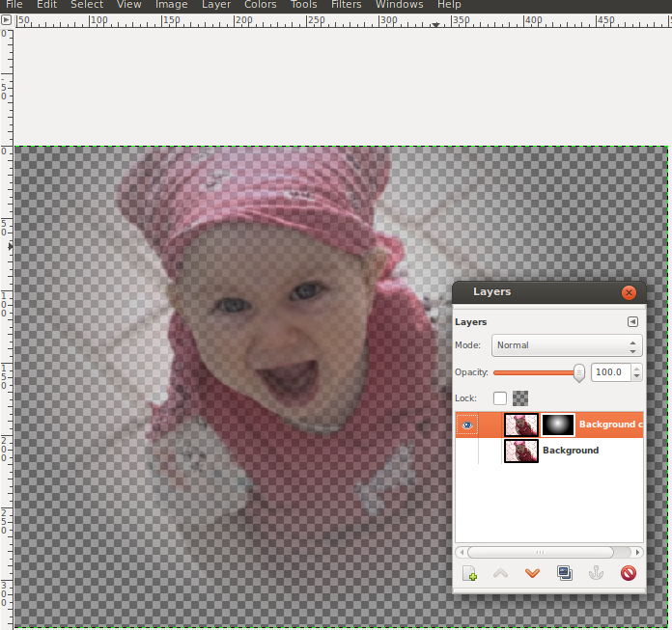This screenshot has width=672, height=630.
Task: Enable the Lock pixels checkbox
Action: pyautogui.click(x=500, y=397)
